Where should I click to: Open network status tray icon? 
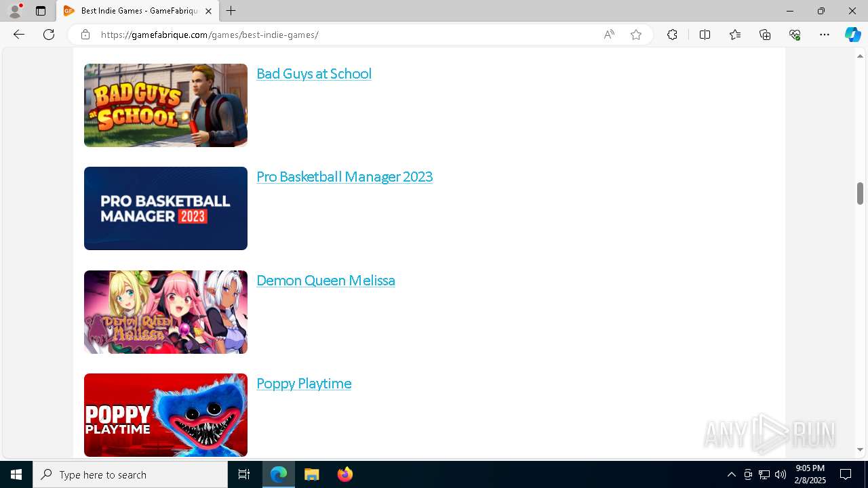pos(764,474)
